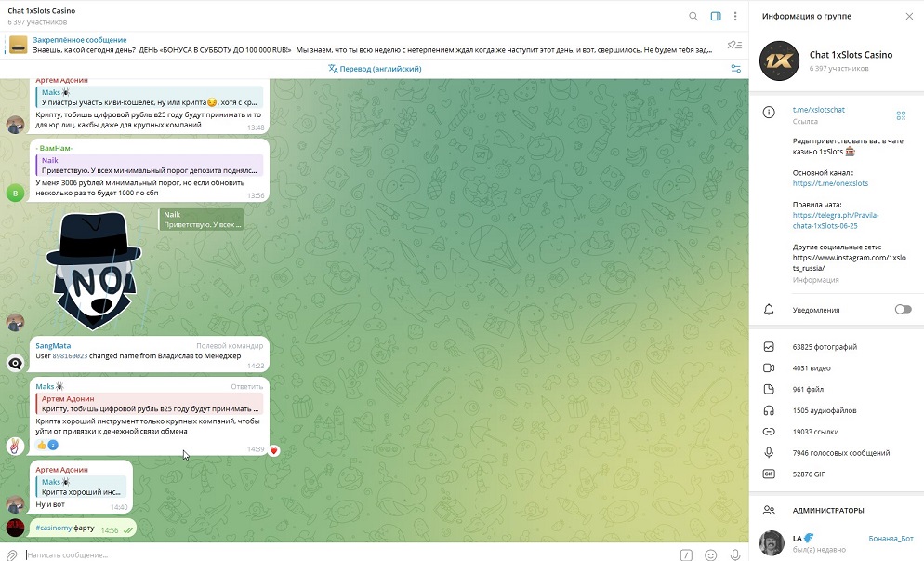This screenshot has height=561, width=924.
Task: Open the SangMata eye avatar
Action: 15,364
